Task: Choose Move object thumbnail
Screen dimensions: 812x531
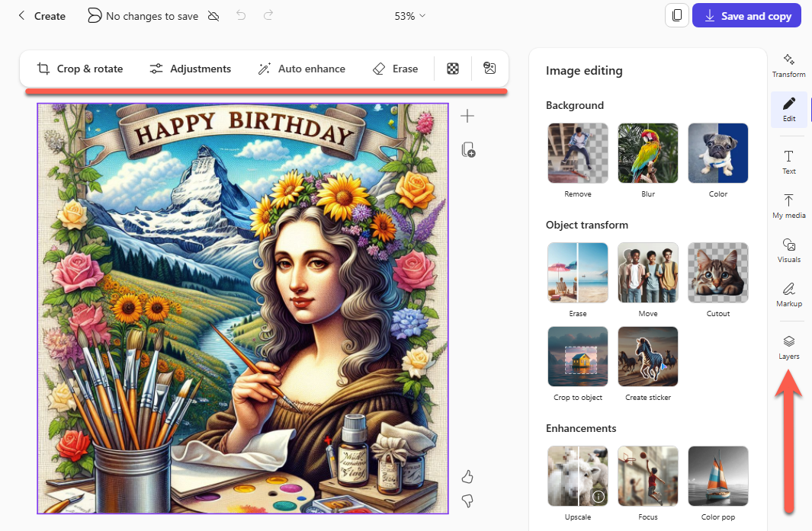Action: [648, 273]
